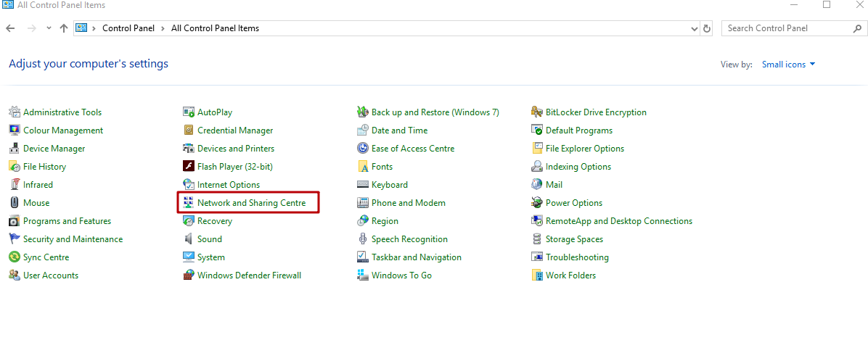The height and width of the screenshot is (340, 868).
Task: Click the Windows Defender Firewall icon
Action: coord(189,275)
